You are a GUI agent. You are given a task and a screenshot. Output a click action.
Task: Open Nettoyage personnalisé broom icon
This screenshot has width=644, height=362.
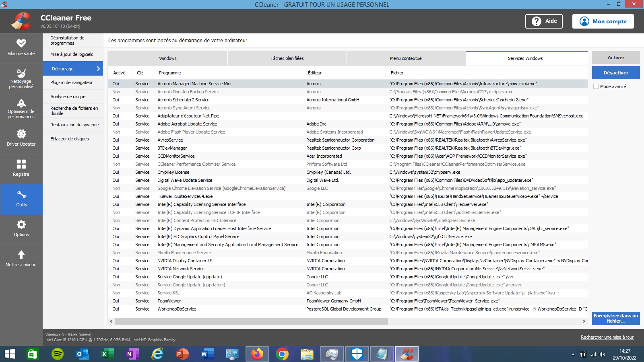[21, 73]
